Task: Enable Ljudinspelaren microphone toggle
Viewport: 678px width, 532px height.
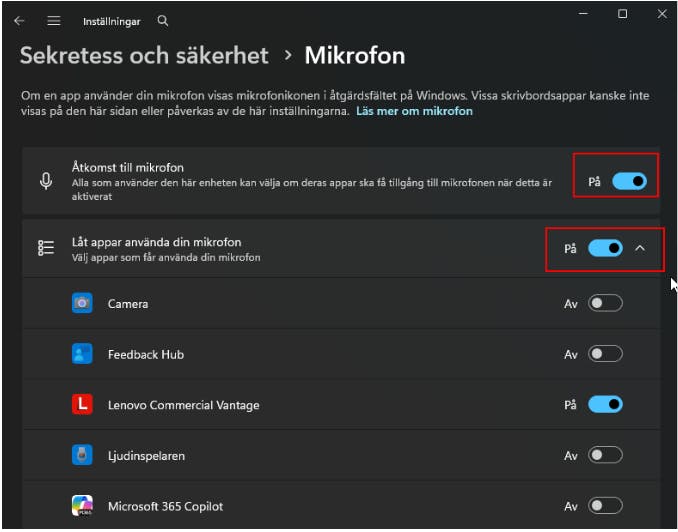Action: pyautogui.click(x=605, y=456)
